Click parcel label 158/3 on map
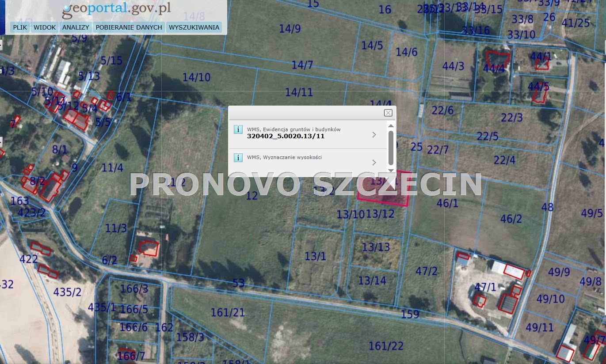The height and width of the screenshot is (364, 606). [x=191, y=337]
